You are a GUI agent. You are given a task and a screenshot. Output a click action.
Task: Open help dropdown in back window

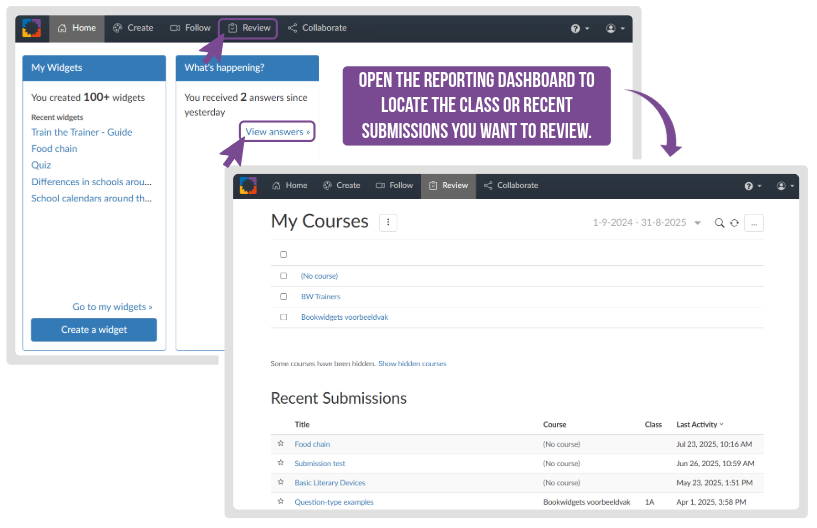pos(580,29)
